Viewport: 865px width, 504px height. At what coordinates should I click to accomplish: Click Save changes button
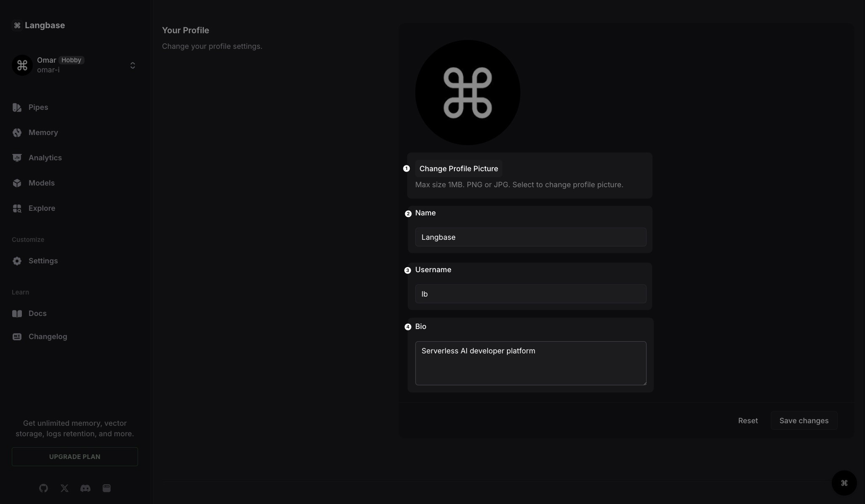[804, 420]
